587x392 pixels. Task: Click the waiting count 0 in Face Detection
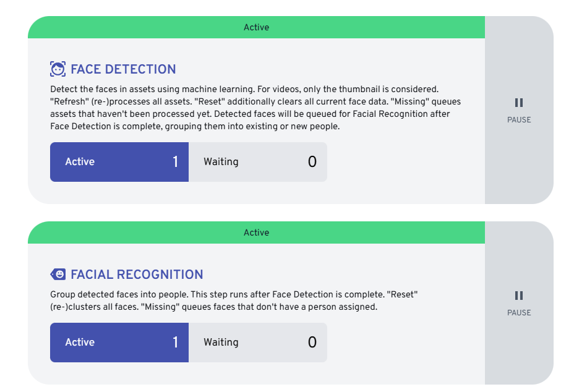pos(312,162)
